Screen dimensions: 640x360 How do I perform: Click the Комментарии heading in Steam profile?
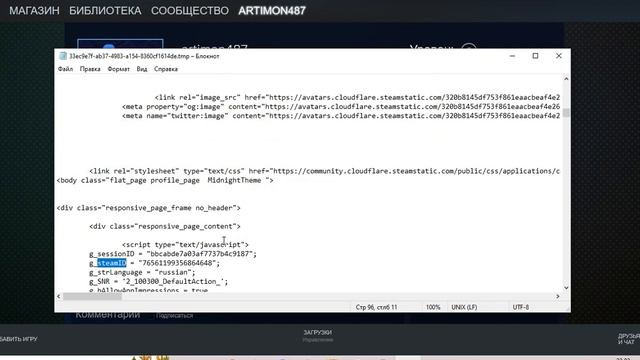pyautogui.click(x=108, y=315)
